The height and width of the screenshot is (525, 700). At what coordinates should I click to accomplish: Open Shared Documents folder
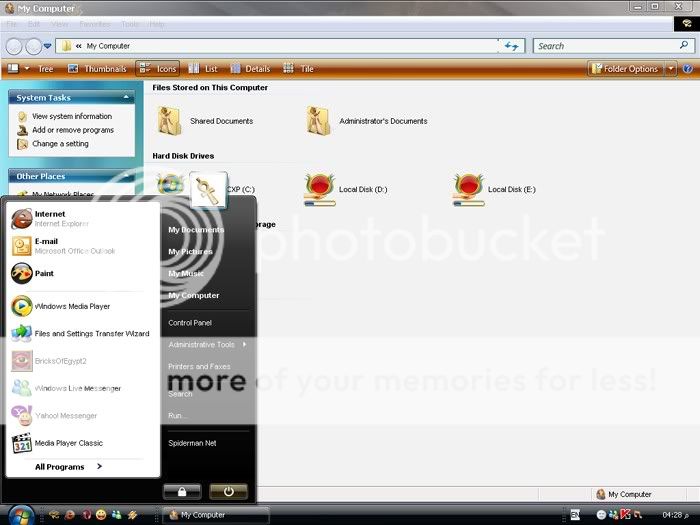pyautogui.click(x=205, y=121)
